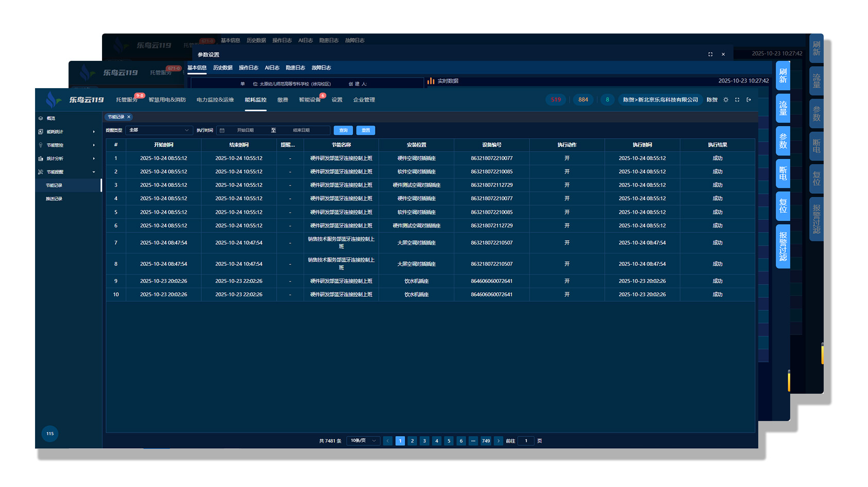Close the 节能记录 tab with its X
Image resolution: width=868 pixels, height=487 pixels.
tap(129, 117)
